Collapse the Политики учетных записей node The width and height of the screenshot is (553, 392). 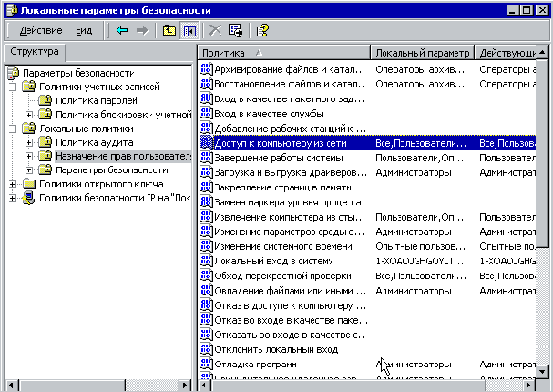tap(12, 87)
